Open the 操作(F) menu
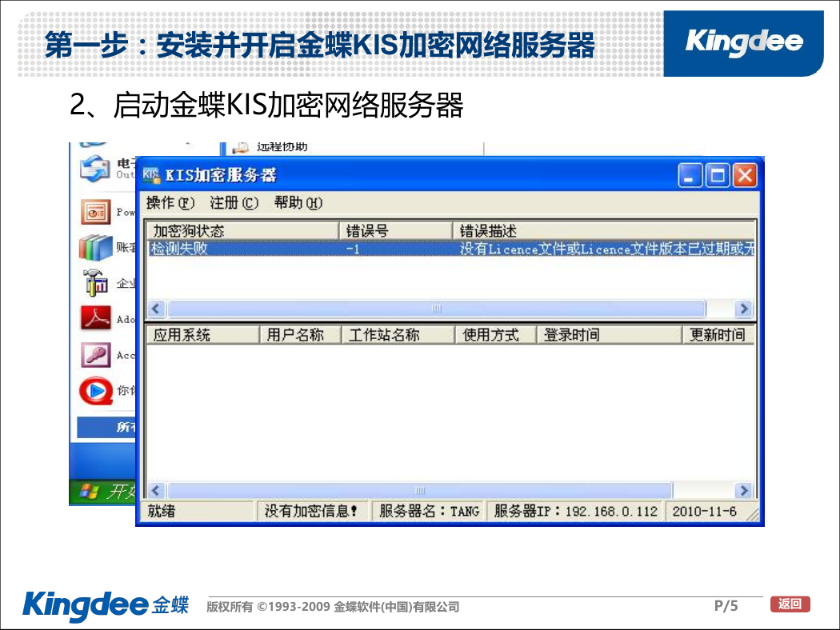The image size is (840, 630). [x=170, y=203]
